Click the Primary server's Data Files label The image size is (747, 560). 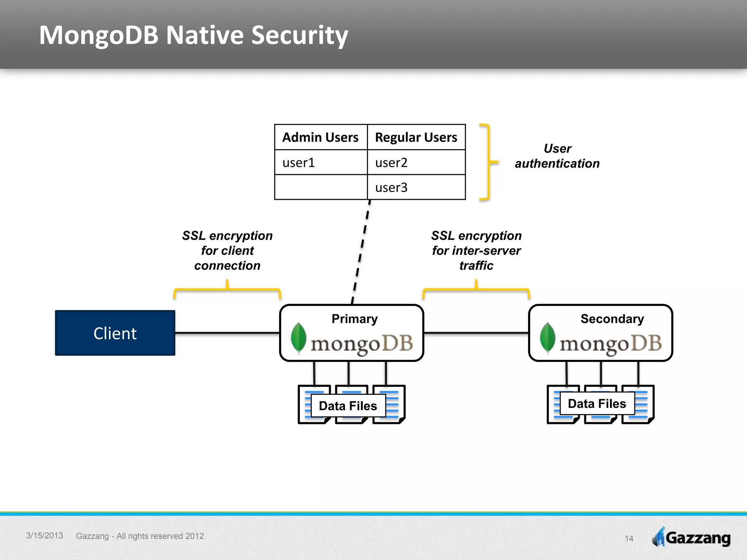(x=348, y=406)
